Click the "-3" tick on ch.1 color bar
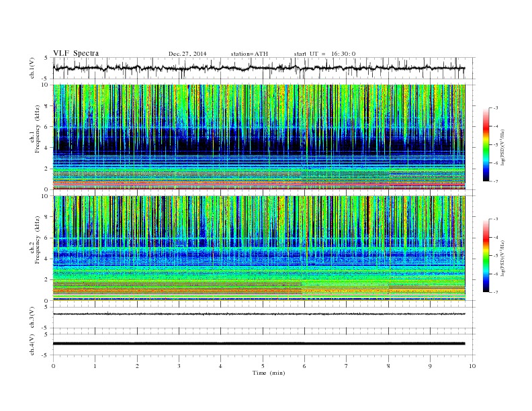The width and height of the screenshot is (532, 411). pos(496,108)
